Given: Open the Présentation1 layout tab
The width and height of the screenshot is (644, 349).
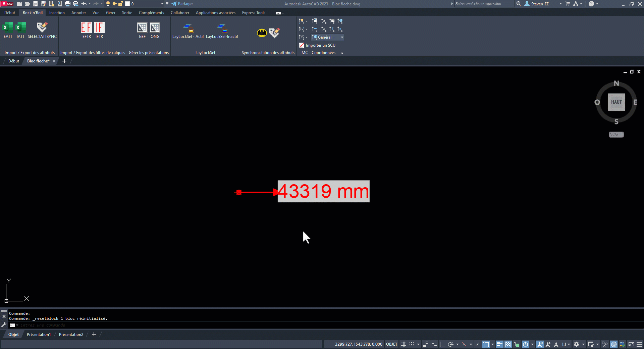Looking at the screenshot, I should coord(39,334).
